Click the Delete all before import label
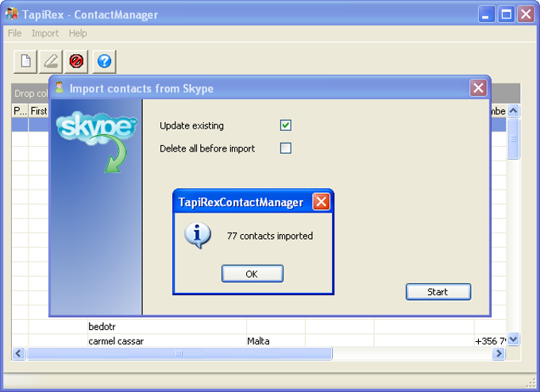The width and height of the screenshot is (540, 392). click(207, 148)
